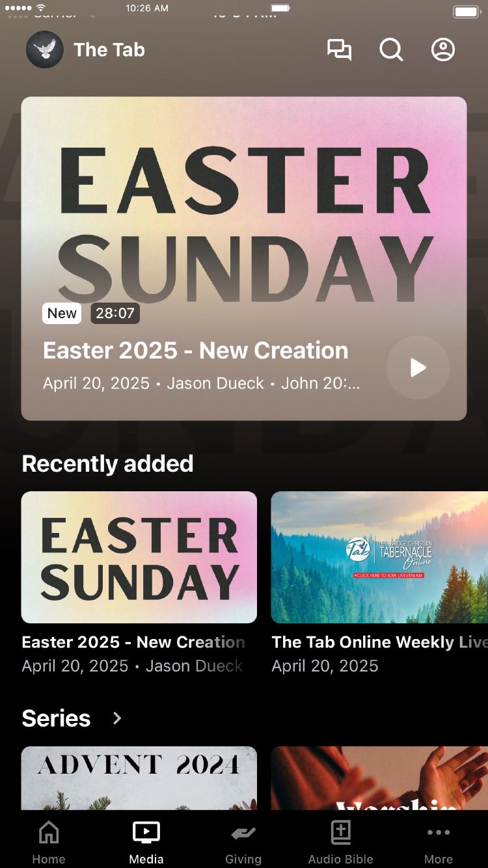Select the Media tab
This screenshot has width=488, height=868.
tap(146, 843)
